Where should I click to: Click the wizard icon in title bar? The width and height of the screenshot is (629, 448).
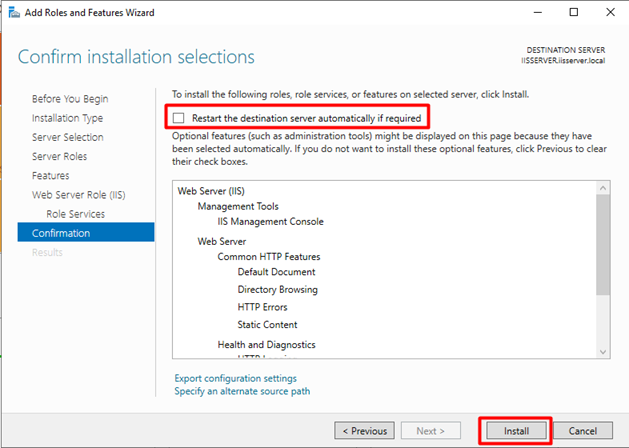(x=14, y=12)
